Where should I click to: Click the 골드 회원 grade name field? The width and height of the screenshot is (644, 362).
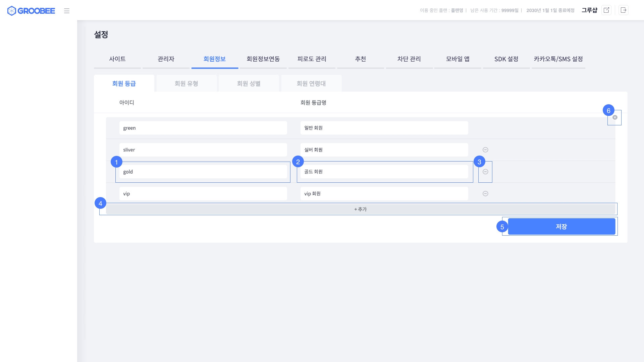(384, 172)
